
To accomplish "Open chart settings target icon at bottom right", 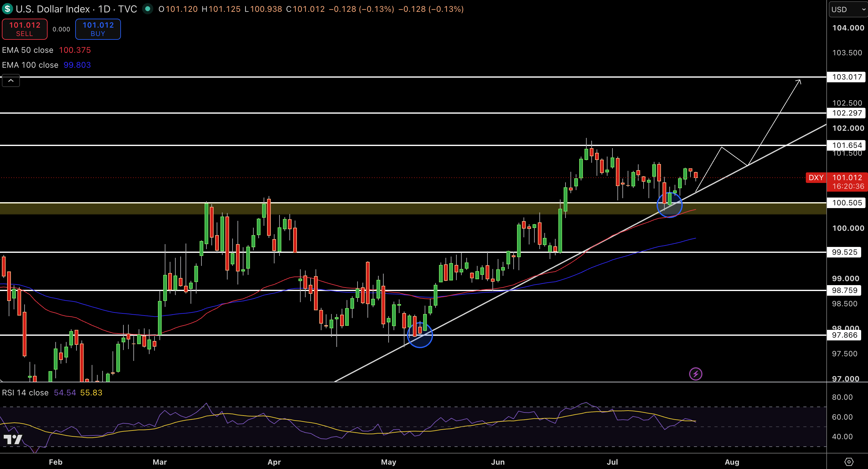I will point(849,462).
